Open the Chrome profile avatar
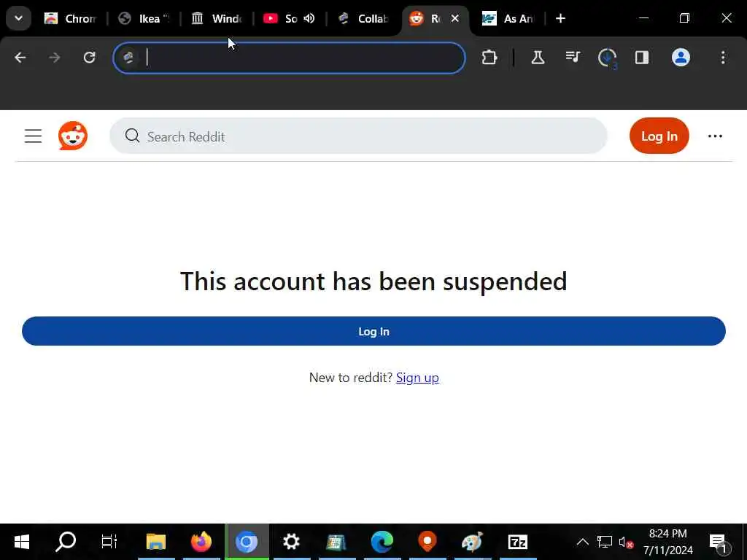 point(681,58)
